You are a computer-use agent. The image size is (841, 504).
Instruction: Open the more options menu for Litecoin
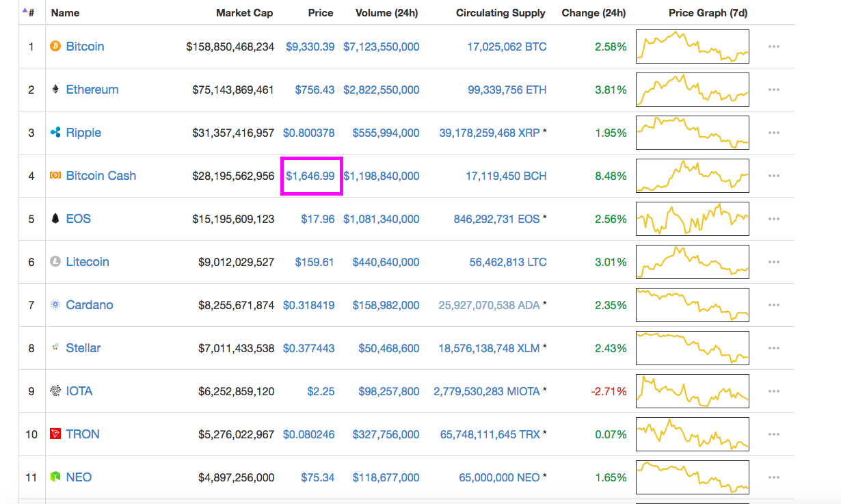pos(774,262)
